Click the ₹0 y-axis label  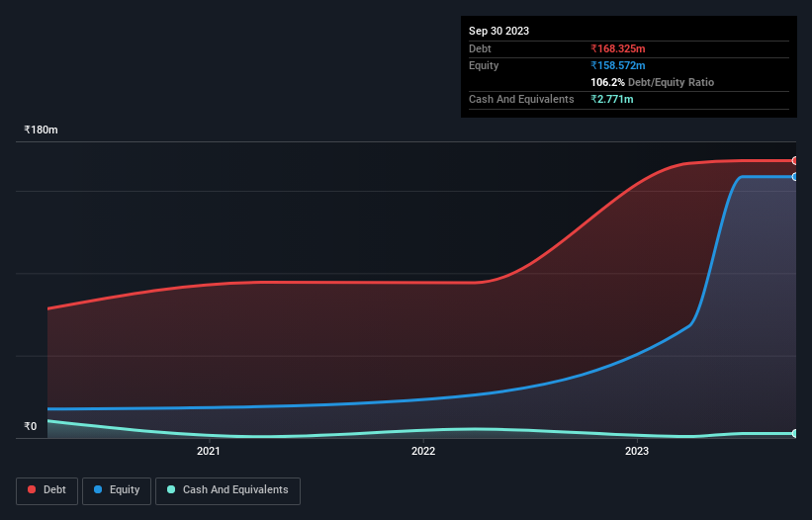click(x=31, y=426)
